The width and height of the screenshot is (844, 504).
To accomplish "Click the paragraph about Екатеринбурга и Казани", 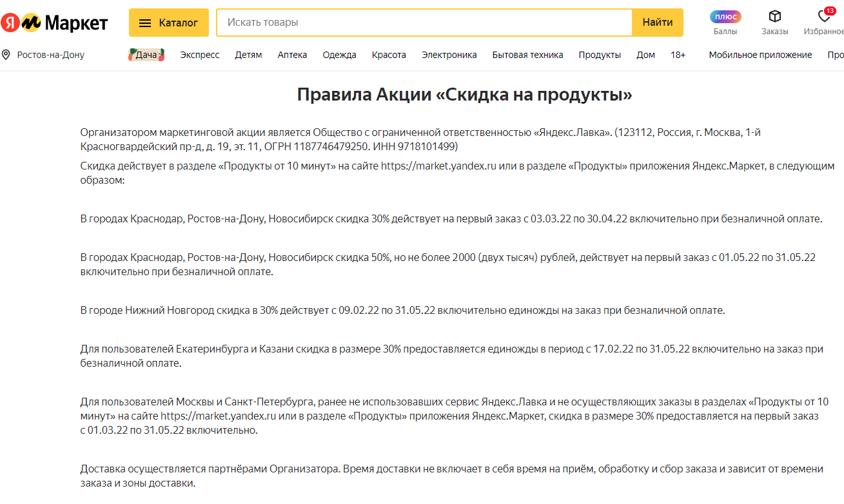I will click(451, 356).
